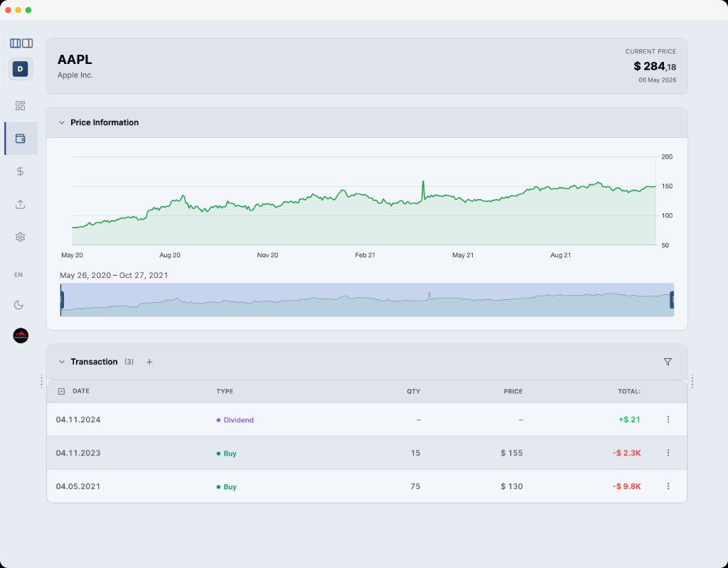Click the Aug 20 axis label
The width and height of the screenshot is (728, 568).
click(x=170, y=255)
